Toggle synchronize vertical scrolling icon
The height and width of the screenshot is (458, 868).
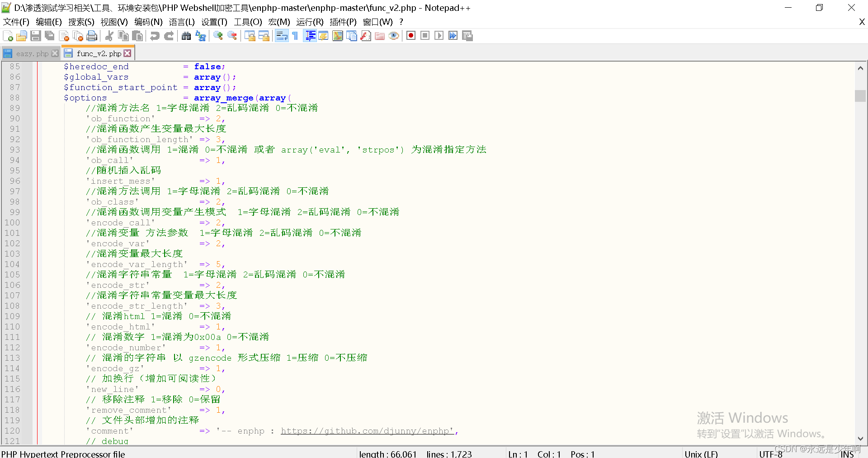[x=250, y=36]
